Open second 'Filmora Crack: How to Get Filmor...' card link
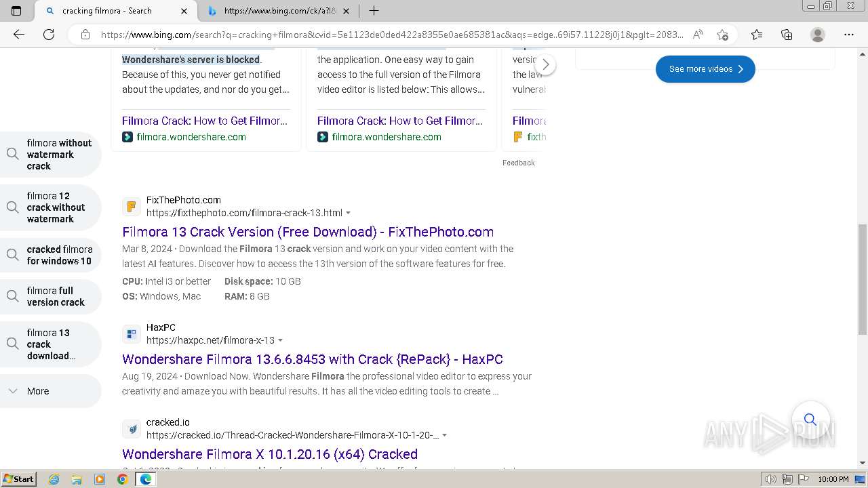 400,121
